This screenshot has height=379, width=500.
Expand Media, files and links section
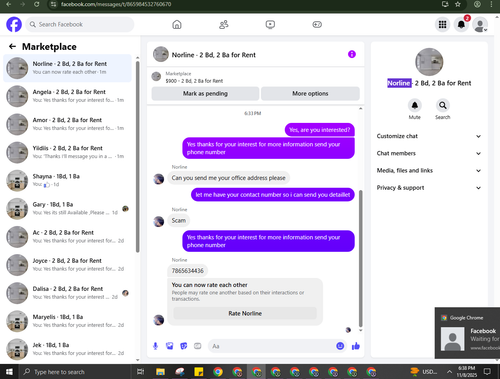coord(429,170)
